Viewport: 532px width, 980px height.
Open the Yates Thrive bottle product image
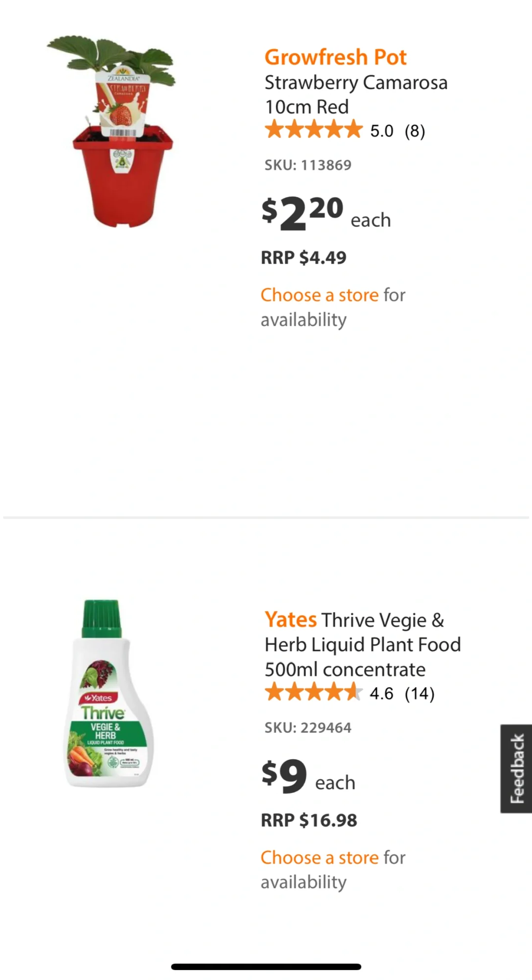pos(110,694)
